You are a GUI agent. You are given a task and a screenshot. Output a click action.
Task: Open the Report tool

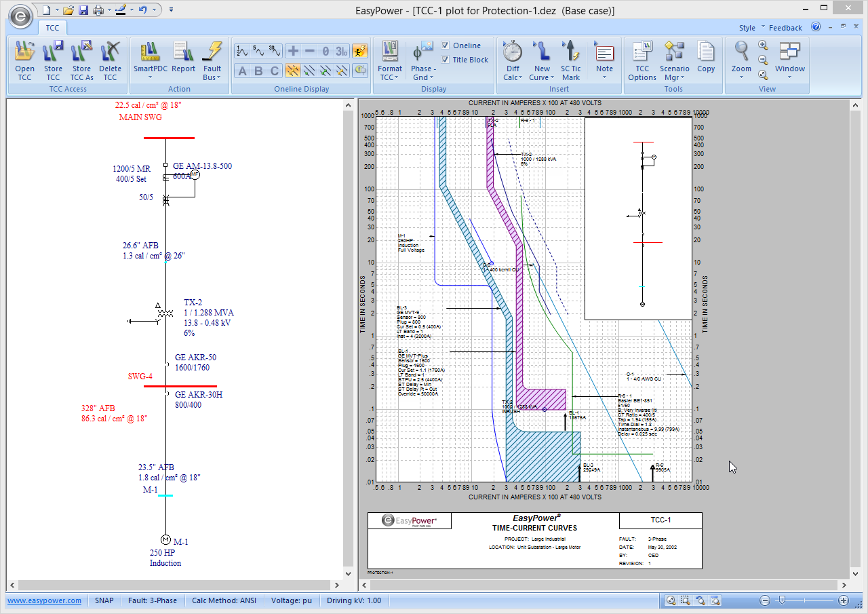click(x=183, y=56)
